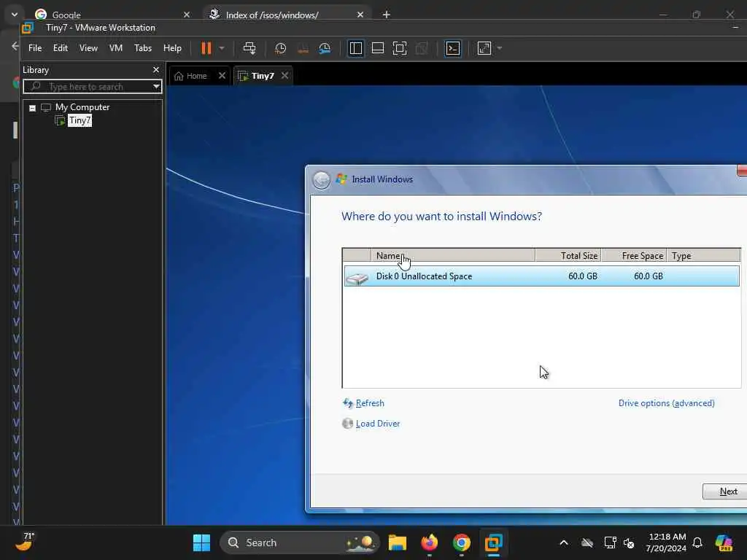Close the Home tab
The image size is (747, 560).
click(x=222, y=76)
